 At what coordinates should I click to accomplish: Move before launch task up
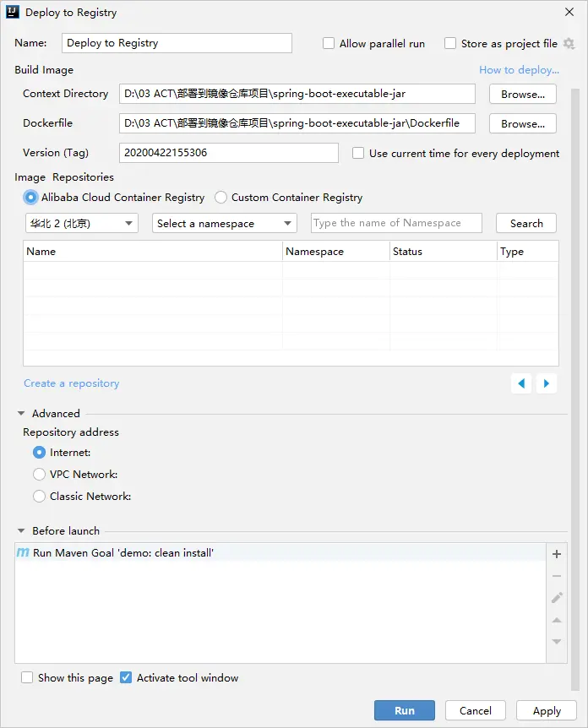(x=557, y=620)
